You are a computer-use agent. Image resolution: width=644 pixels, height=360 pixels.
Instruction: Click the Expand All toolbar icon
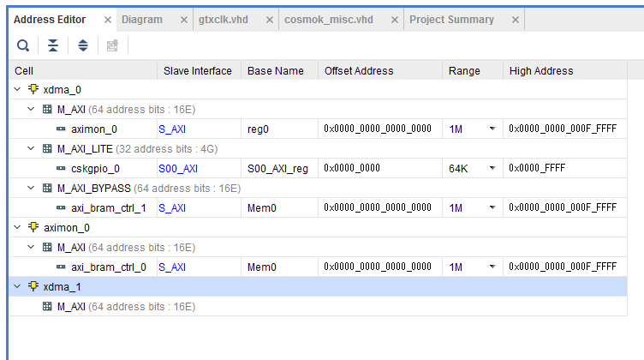pos(83,45)
